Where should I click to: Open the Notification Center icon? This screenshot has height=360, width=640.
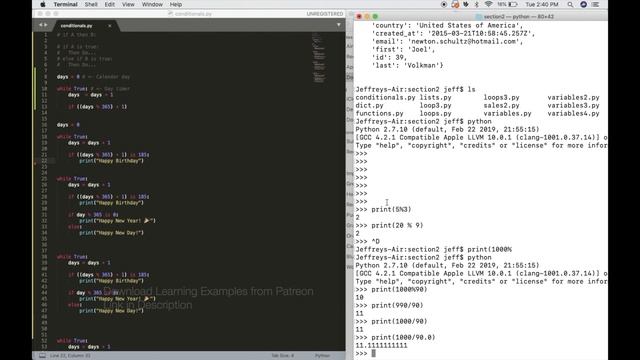tap(596, 4)
